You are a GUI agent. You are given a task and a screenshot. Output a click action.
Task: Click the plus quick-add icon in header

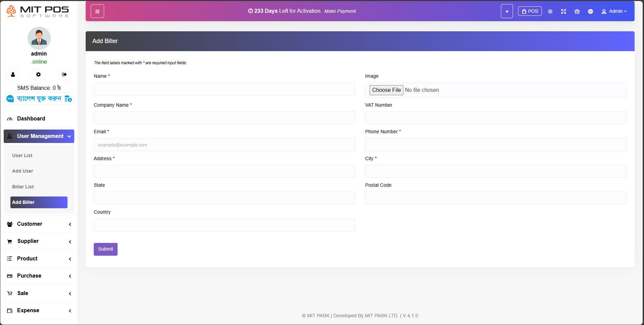507,11
